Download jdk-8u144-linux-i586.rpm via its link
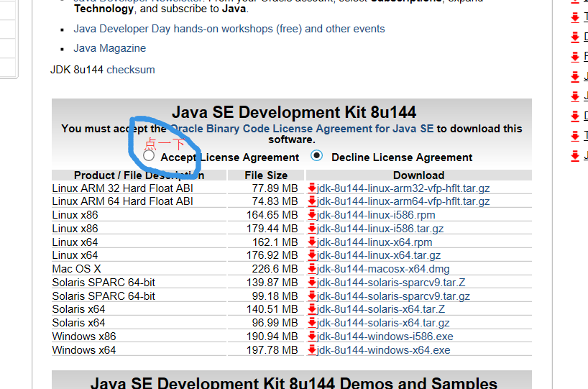Screen dimensions: 588x389 (x=376, y=215)
